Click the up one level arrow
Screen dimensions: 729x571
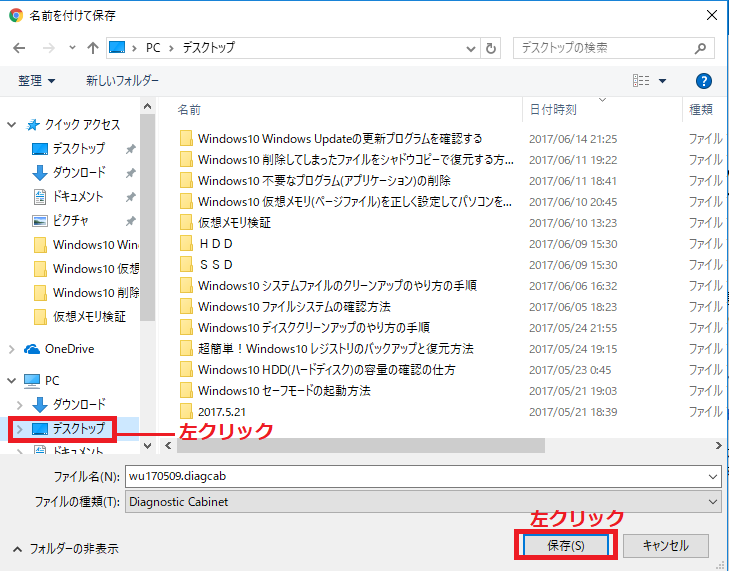pos(93,48)
